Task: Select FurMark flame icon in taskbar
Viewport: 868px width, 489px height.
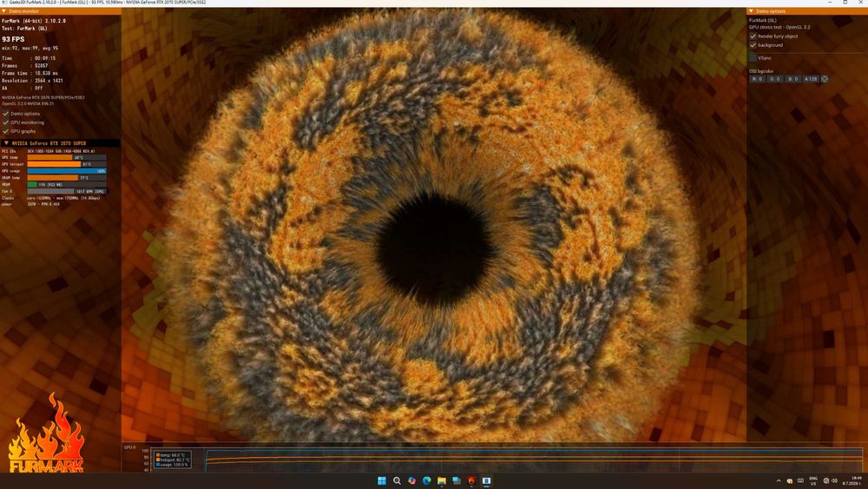Action: [x=471, y=480]
